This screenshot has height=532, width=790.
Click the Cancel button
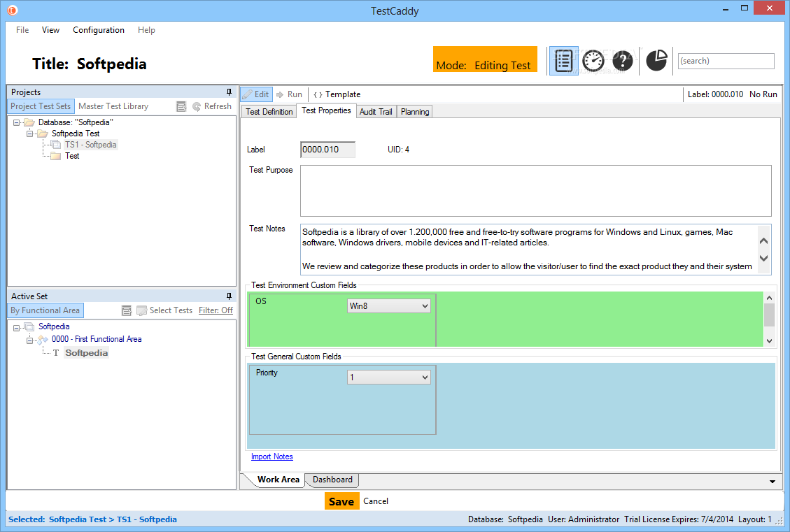376,501
